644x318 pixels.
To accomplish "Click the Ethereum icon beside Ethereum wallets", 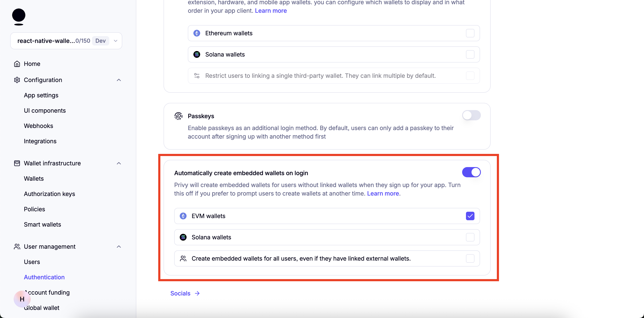I will (197, 33).
